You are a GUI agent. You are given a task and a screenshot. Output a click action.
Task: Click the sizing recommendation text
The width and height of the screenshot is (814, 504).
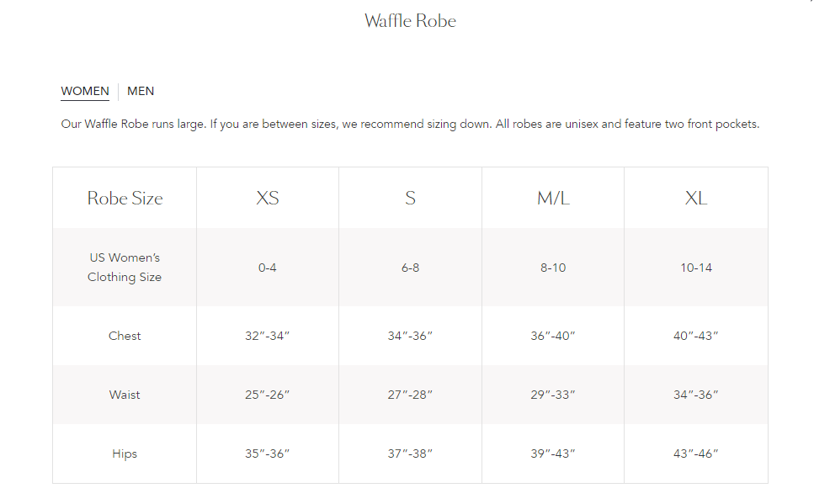[410, 124]
